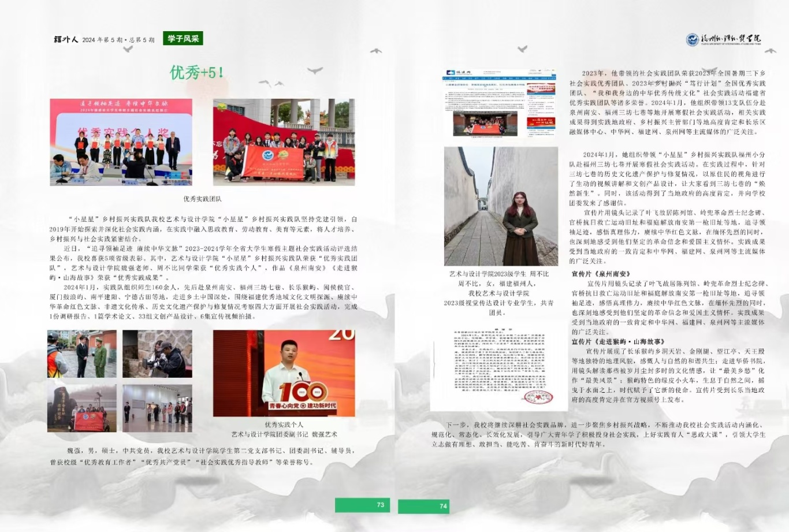Open the portrait of female student in alley
Screen dimensions: 789x532
pos(501,206)
